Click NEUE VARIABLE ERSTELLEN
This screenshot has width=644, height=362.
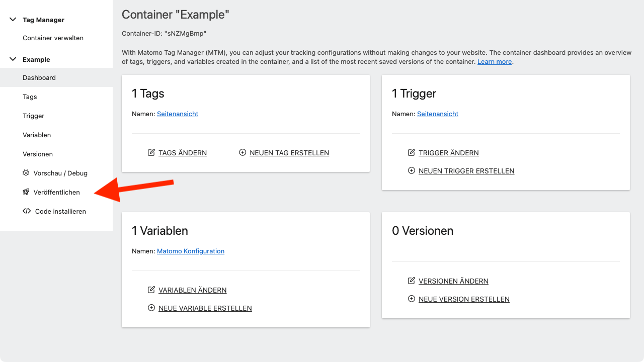tap(205, 308)
